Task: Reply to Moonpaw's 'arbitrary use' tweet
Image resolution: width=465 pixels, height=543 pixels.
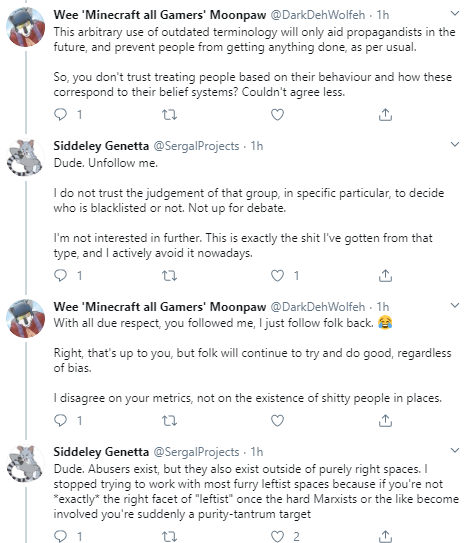Action: pyautogui.click(x=61, y=114)
